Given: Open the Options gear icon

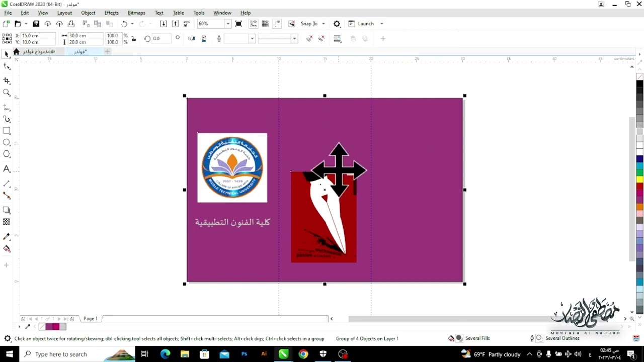Looking at the screenshot, I should (337, 24).
